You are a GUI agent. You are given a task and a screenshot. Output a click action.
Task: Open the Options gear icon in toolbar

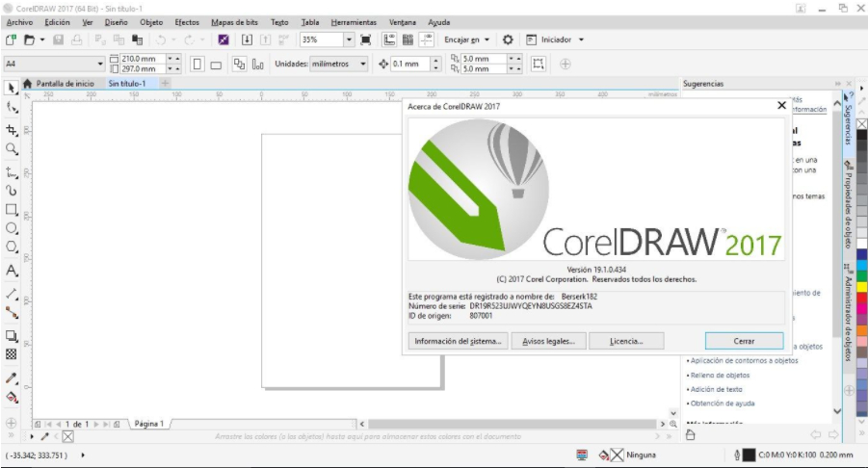[x=508, y=39]
